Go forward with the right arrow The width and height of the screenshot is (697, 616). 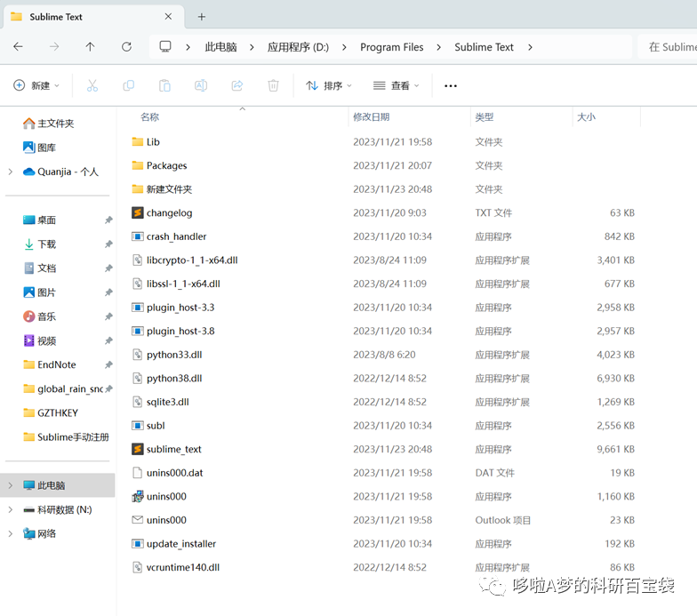click(53, 46)
